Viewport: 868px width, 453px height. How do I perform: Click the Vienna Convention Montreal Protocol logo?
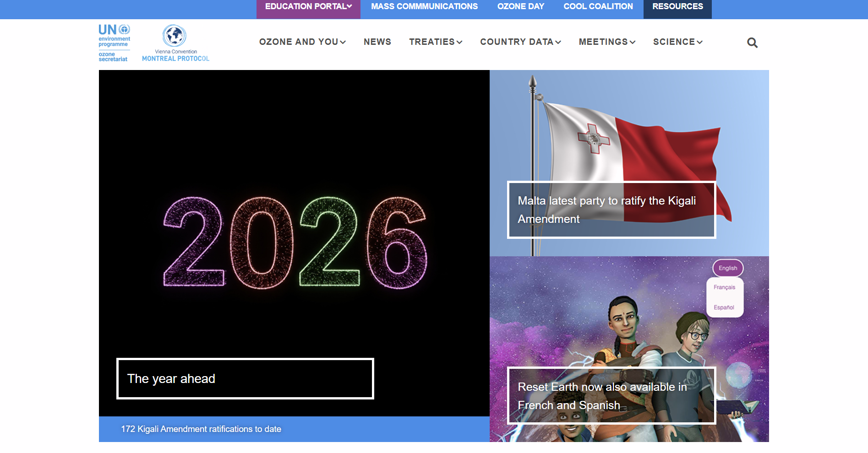pyautogui.click(x=175, y=43)
